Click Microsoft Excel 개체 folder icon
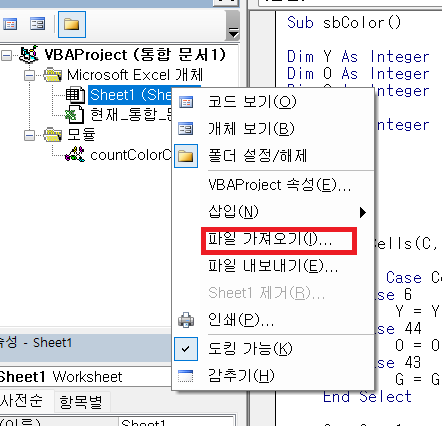The height and width of the screenshot is (426, 442). (x=53, y=75)
